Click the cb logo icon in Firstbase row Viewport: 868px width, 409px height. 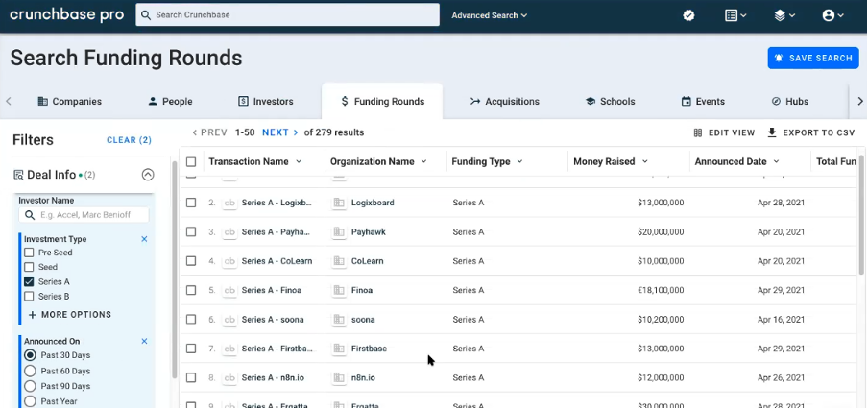coord(229,349)
